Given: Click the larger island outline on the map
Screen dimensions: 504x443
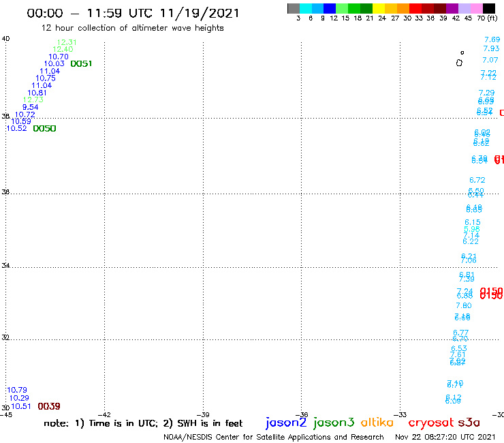Looking at the screenshot, I should pos(459,63).
